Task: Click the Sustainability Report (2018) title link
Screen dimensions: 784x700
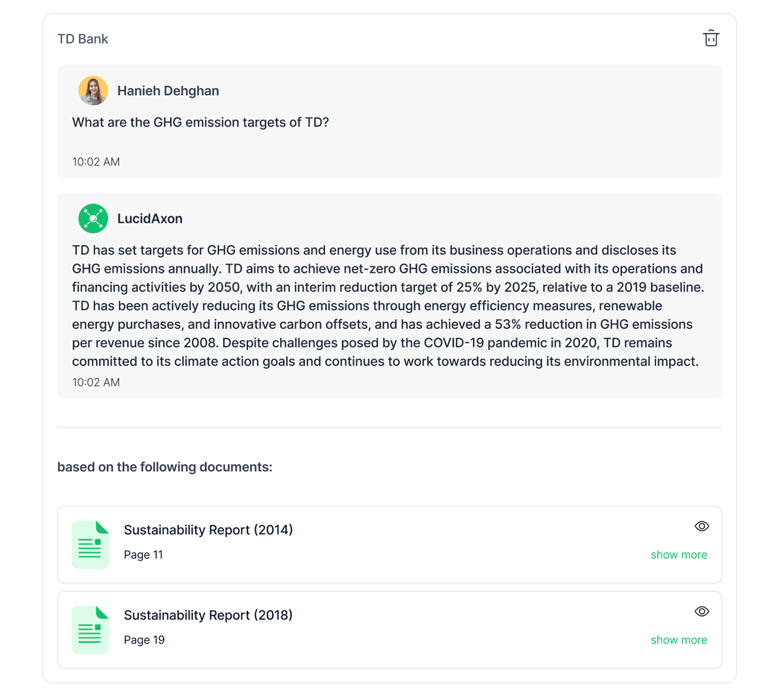Action: [x=208, y=615]
